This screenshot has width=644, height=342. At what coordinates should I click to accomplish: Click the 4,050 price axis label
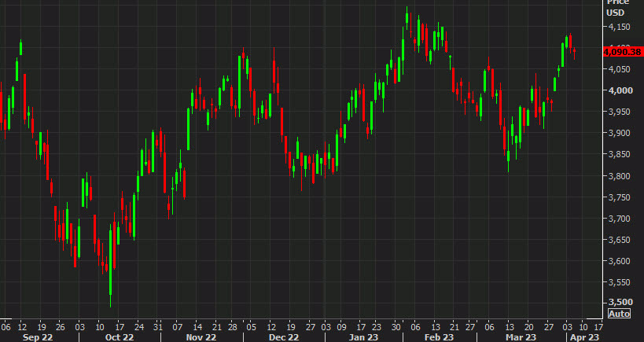[619, 69]
